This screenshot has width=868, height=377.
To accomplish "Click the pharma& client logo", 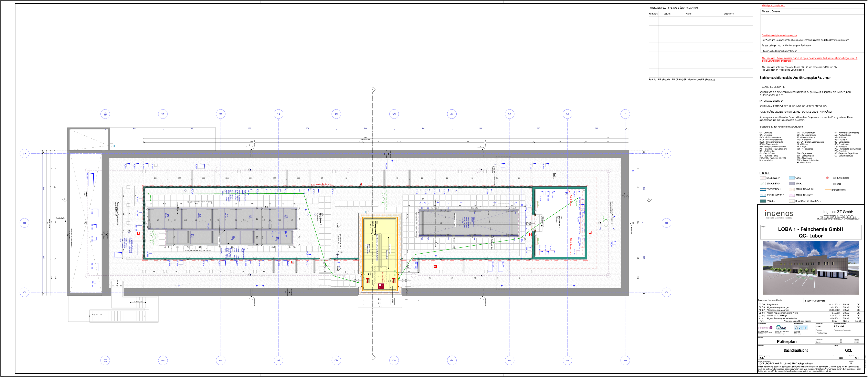I will [765, 328].
